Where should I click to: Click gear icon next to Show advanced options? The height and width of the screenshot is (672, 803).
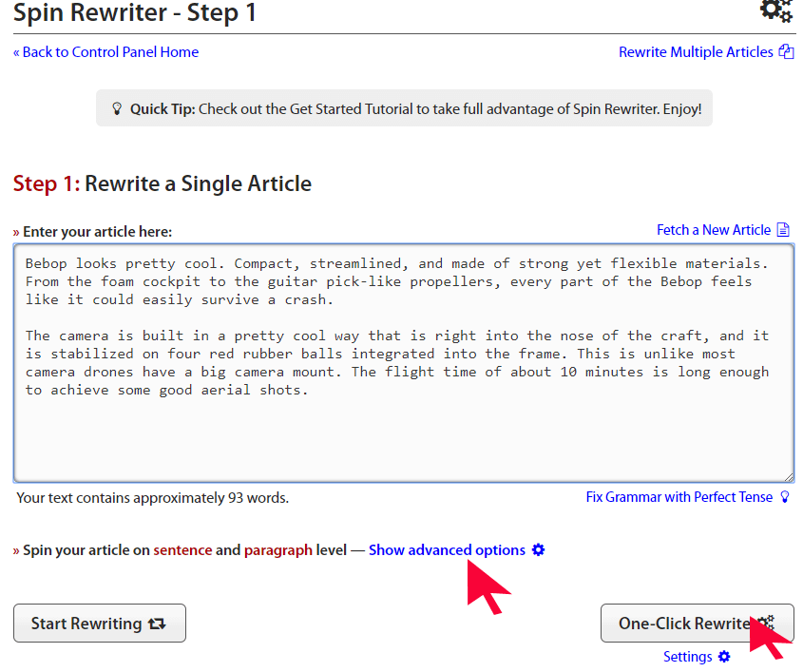coord(538,550)
